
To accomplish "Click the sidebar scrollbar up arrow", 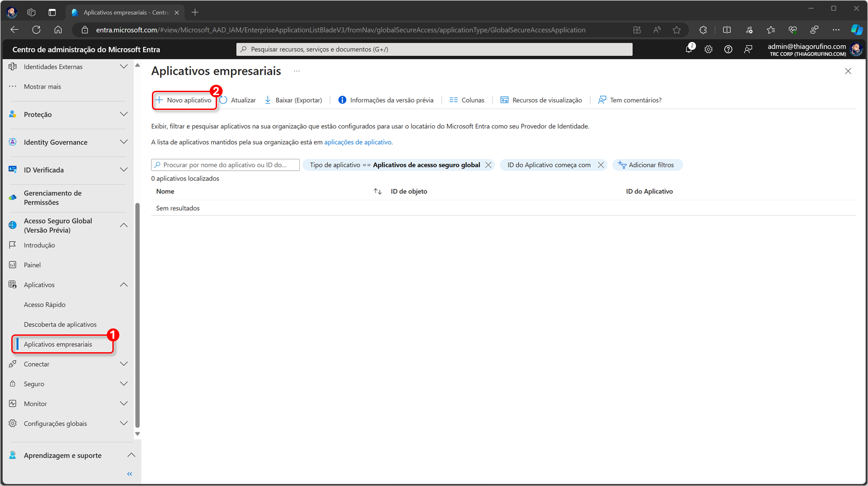I will pos(138,65).
